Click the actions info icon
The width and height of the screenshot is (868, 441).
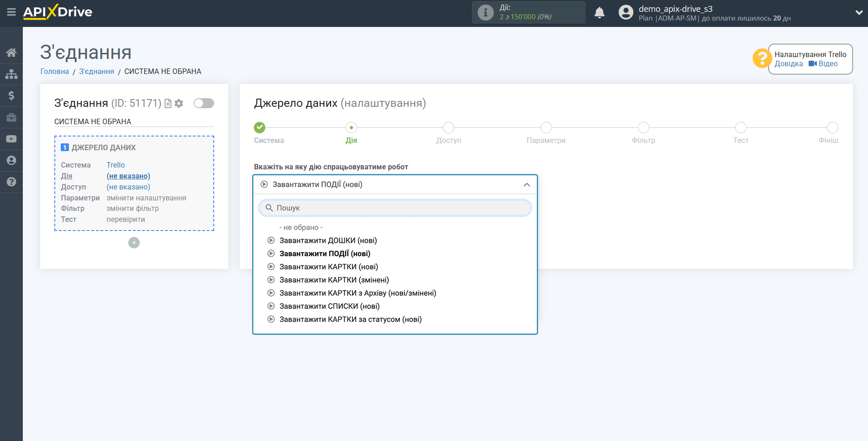click(485, 12)
